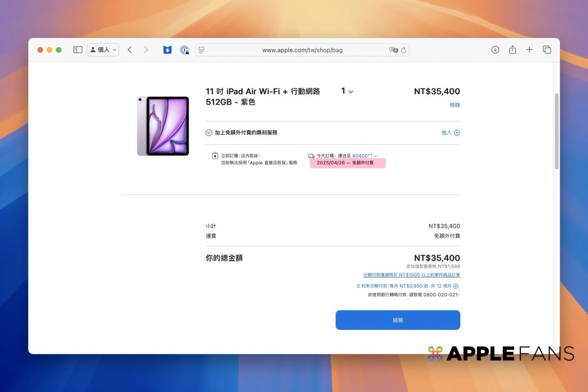The height and width of the screenshot is (392, 588).
Task: Expand the quantity 1 dropdown
Action: click(x=347, y=92)
